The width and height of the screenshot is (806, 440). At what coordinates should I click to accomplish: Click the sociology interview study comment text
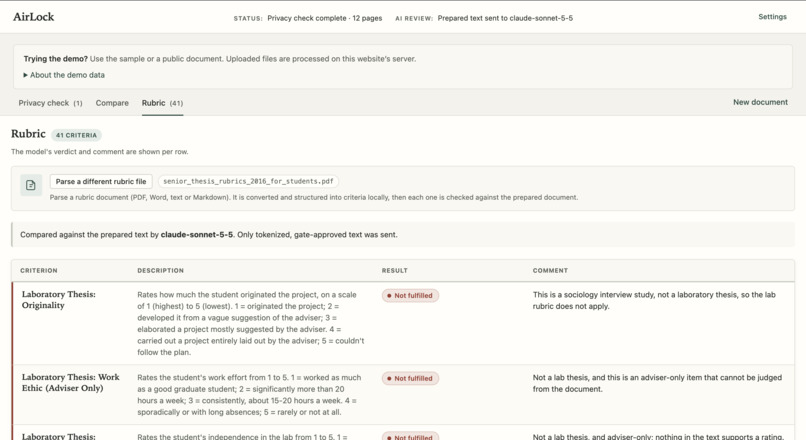[654, 300]
